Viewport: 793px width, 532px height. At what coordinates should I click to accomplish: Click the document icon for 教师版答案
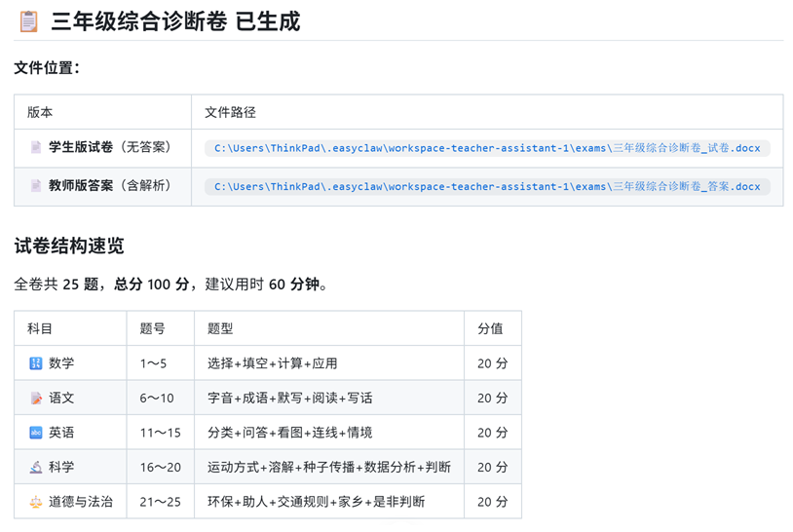(36, 185)
